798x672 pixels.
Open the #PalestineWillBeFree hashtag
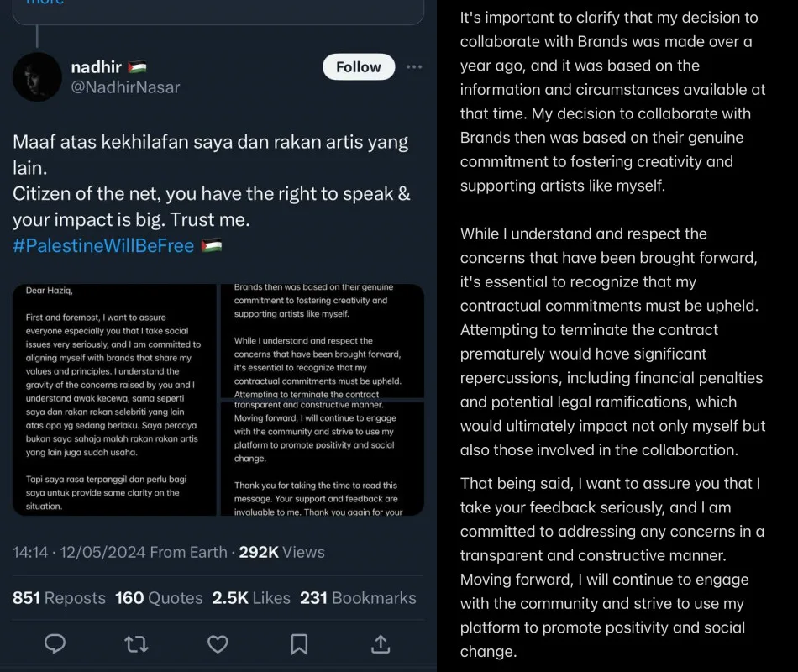pos(103,245)
